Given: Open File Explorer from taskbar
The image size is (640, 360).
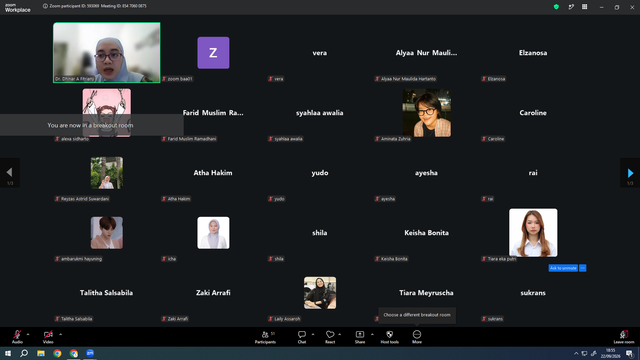Looking at the screenshot, I should coord(41,353).
